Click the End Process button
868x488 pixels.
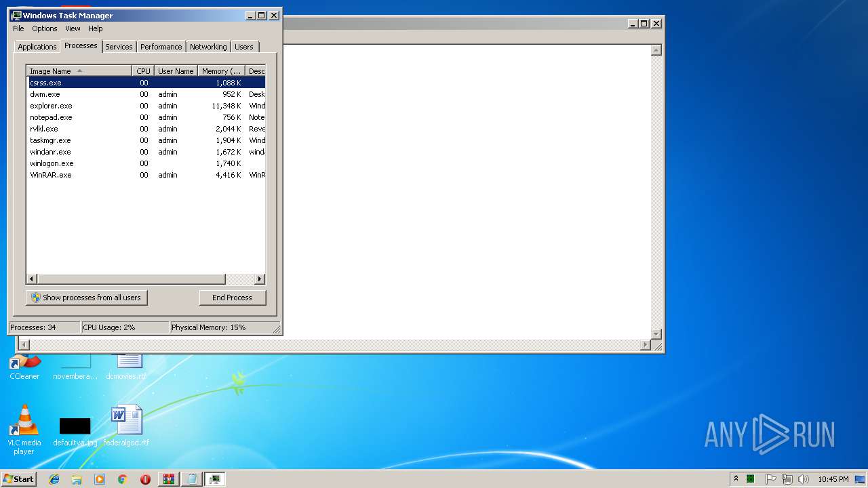click(x=233, y=298)
